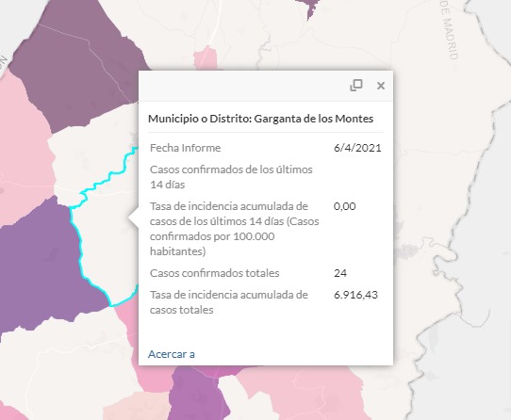Screen dimensions: 511x420
Task: Click the total confirmed cases value 24
Action: (340, 273)
